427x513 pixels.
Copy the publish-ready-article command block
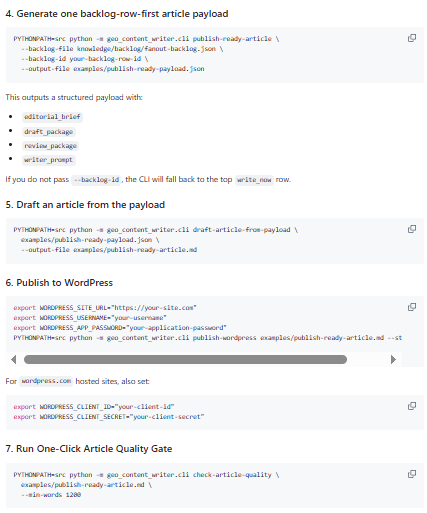[412, 38]
